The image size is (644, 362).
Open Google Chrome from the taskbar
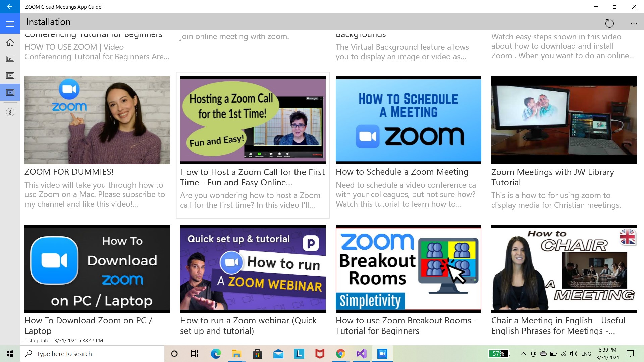pos(340,354)
